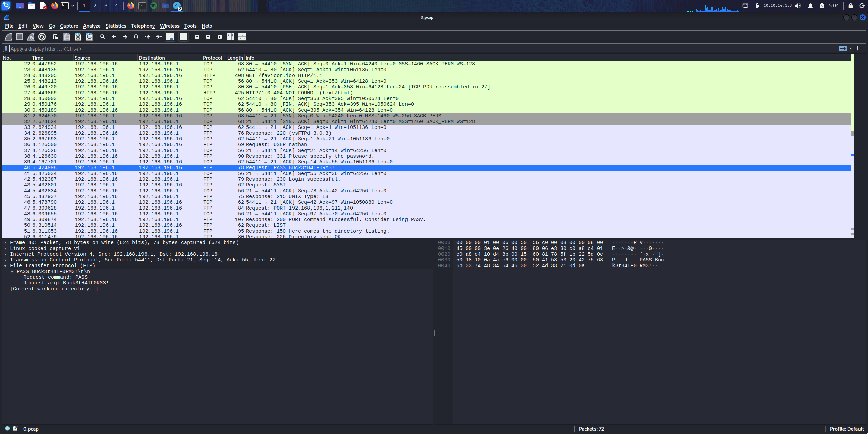
Task: Expand the Frame 40 details
Action: (x=5, y=243)
